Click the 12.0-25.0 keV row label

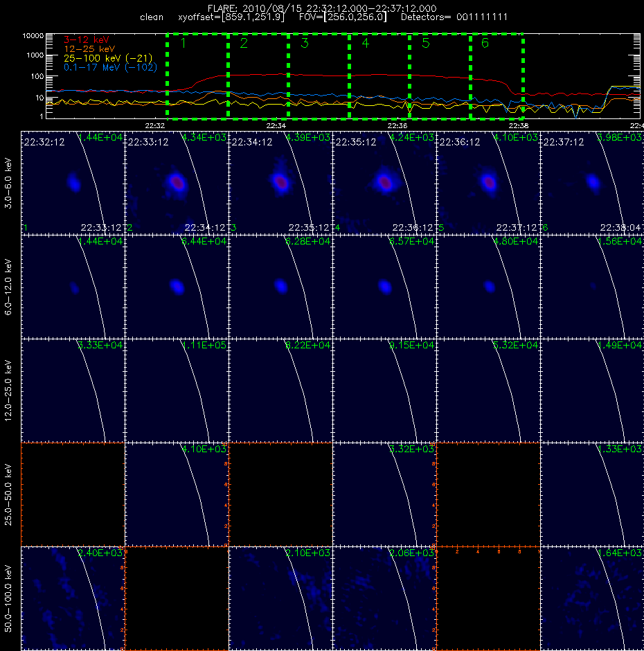point(8,391)
